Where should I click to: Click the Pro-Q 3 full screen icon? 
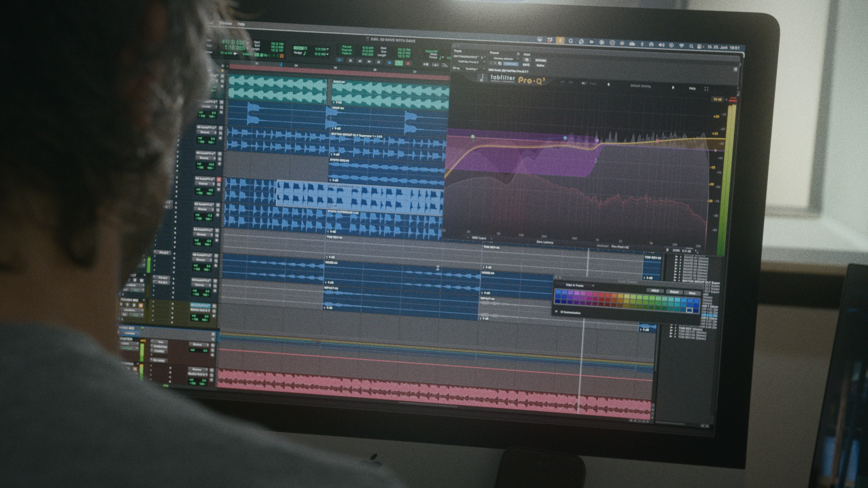click(x=706, y=89)
